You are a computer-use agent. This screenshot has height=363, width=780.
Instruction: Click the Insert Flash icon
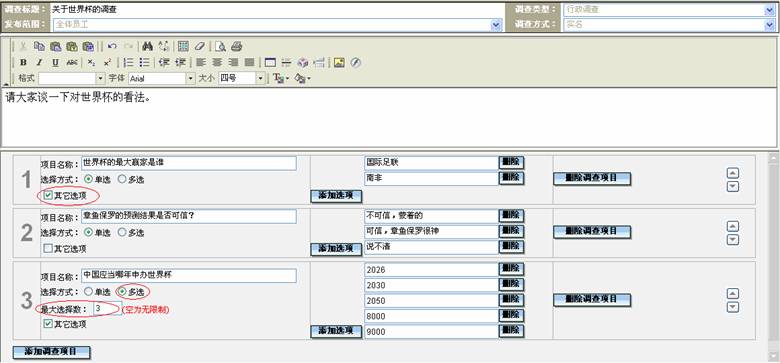pos(355,63)
